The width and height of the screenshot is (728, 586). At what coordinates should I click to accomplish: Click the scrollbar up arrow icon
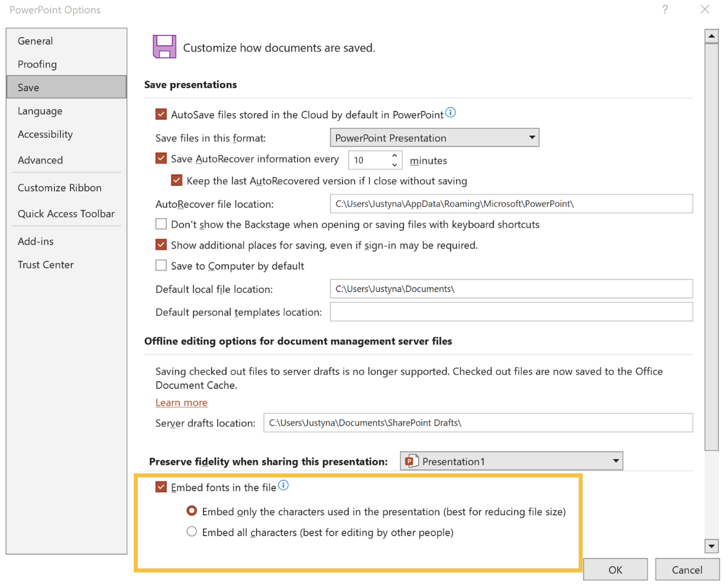point(712,36)
